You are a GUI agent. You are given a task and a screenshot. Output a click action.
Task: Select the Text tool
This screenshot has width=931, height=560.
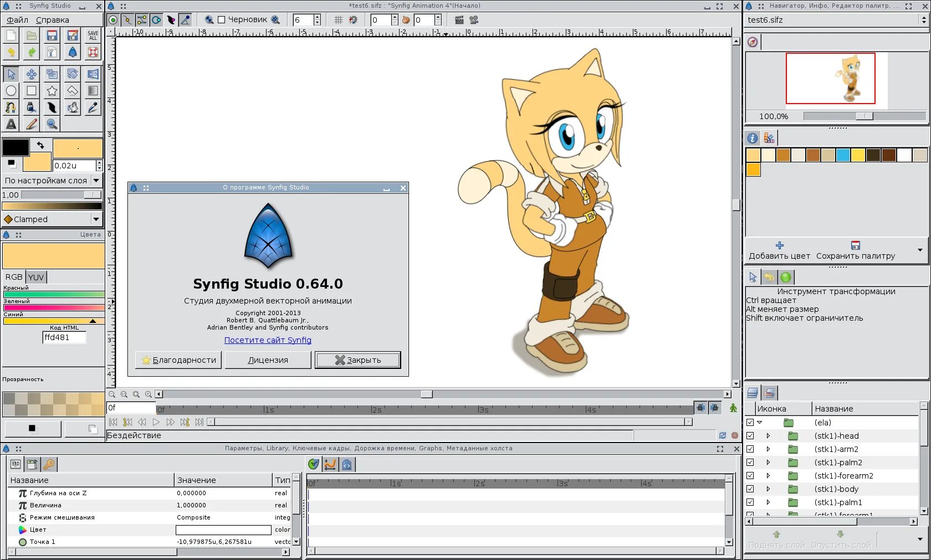coord(11,124)
